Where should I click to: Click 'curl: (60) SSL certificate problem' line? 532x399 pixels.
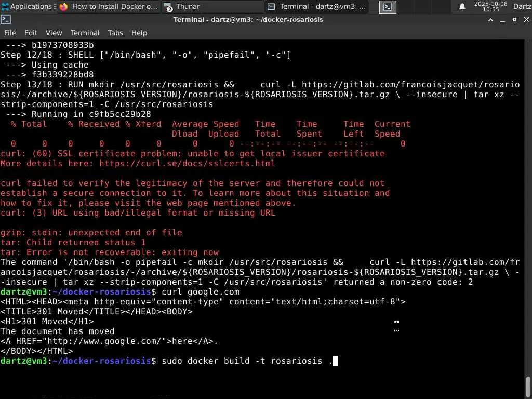pos(192,154)
